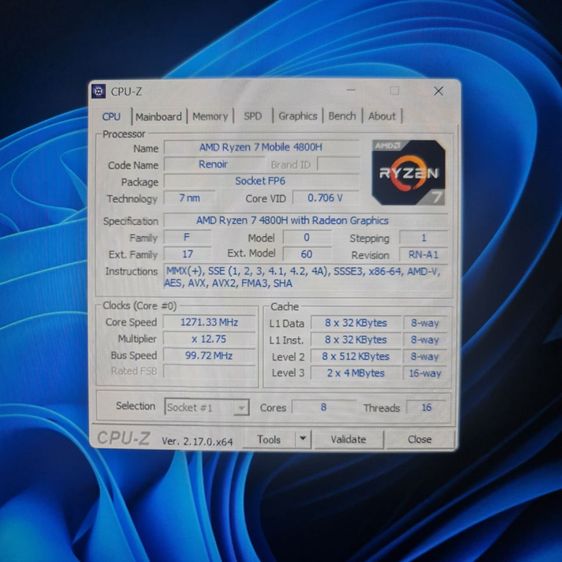Click the Multiplier value x 12.75
The image size is (562, 562).
click(x=209, y=339)
